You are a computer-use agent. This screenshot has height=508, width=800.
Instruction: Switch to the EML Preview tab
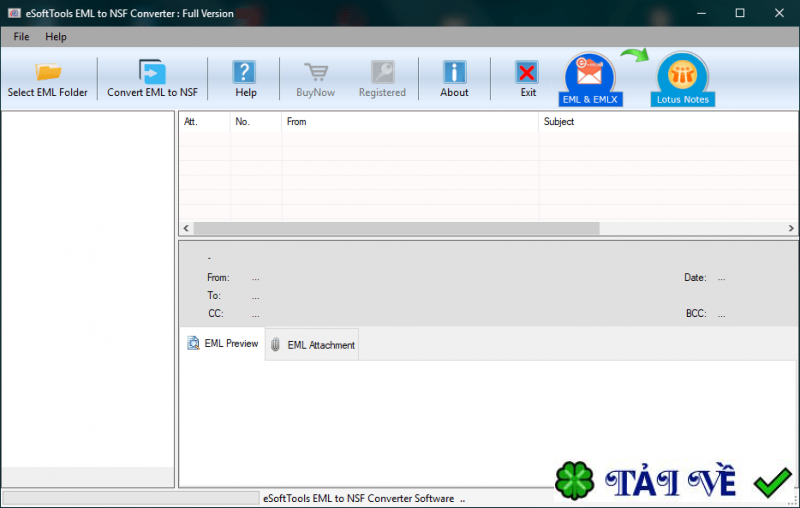click(222, 344)
